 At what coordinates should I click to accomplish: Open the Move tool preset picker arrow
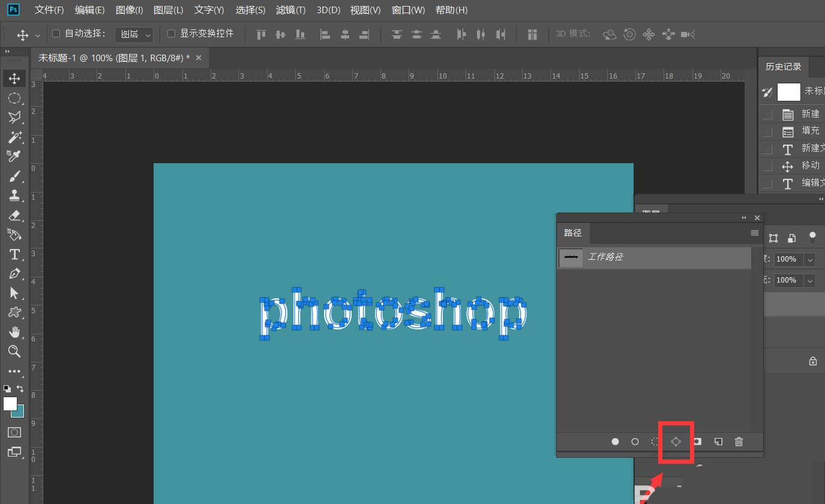(38, 35)
